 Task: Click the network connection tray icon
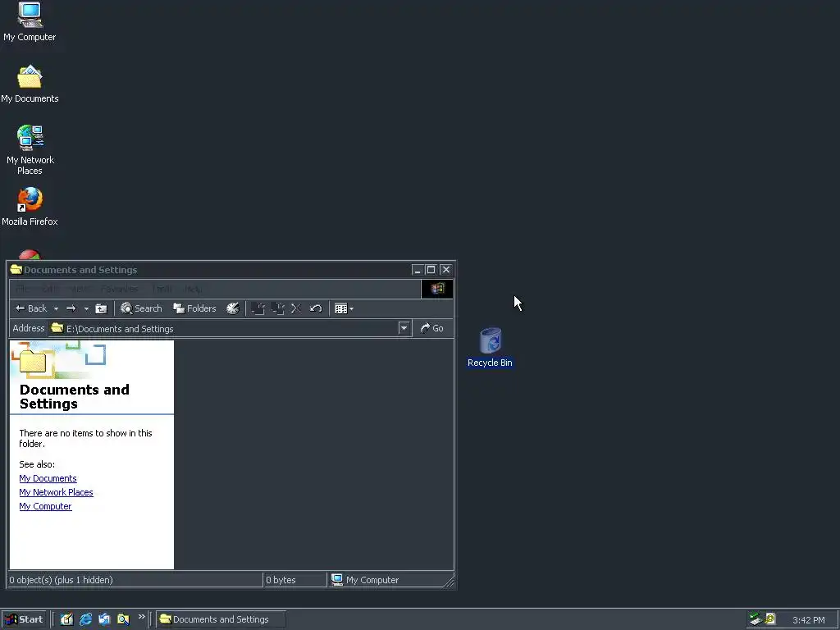click(x=756, y=619)
